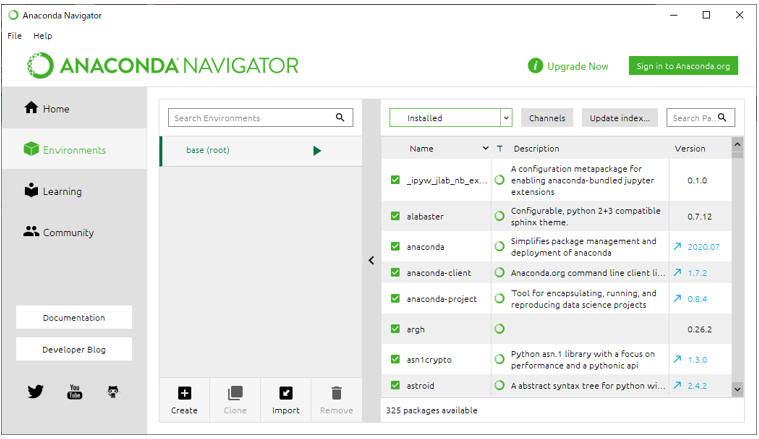Go to the Learning section
This screenshot has height=439, width=759.
tap(62, 191)
